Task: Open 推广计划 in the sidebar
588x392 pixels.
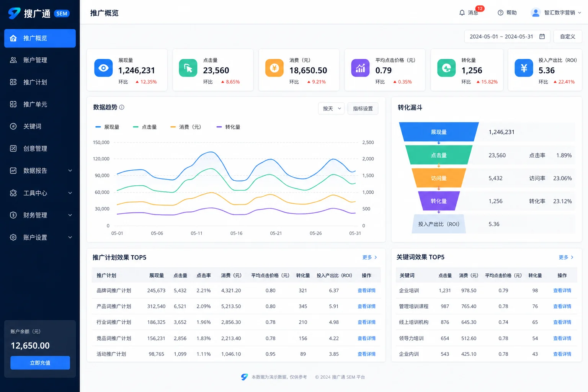Action: [40, 82]
